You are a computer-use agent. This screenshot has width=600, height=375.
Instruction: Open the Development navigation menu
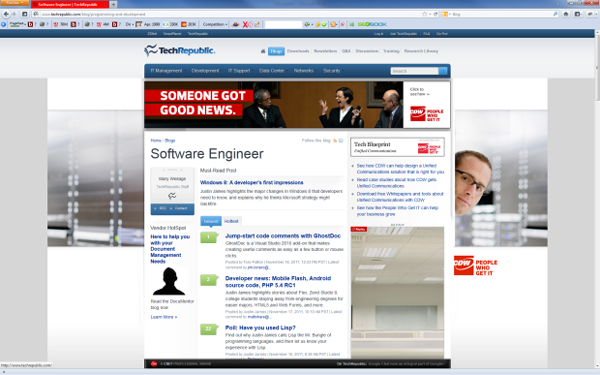pos(205,71)
